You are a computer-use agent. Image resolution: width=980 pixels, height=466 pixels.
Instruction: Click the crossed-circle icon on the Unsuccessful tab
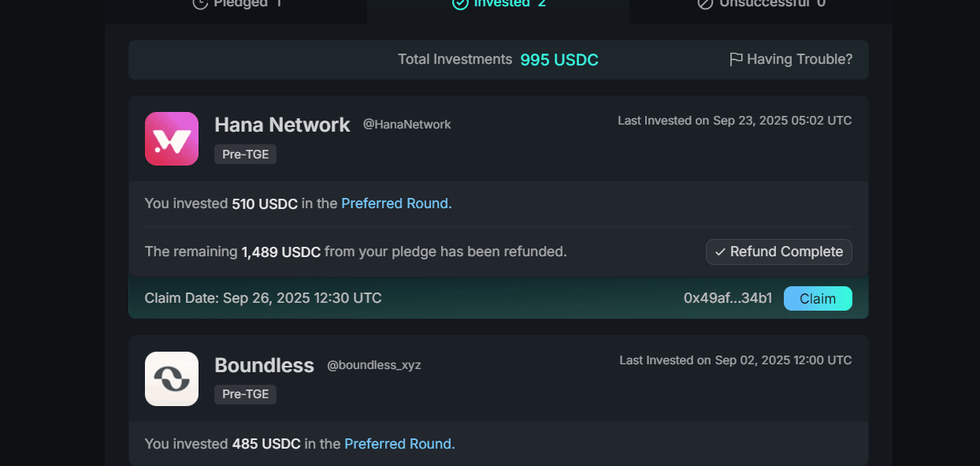click(x=705, y=3)
